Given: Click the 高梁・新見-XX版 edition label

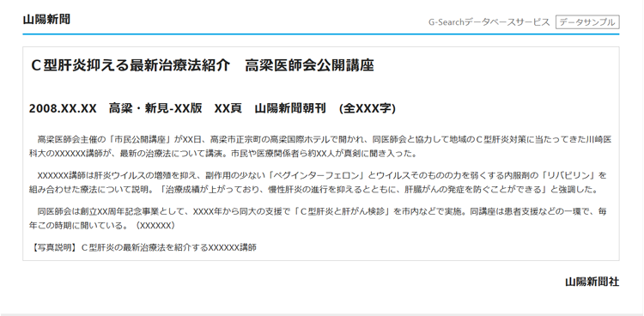Looking at the screenshot, I should pyautogui.click(x=155, y=108).
